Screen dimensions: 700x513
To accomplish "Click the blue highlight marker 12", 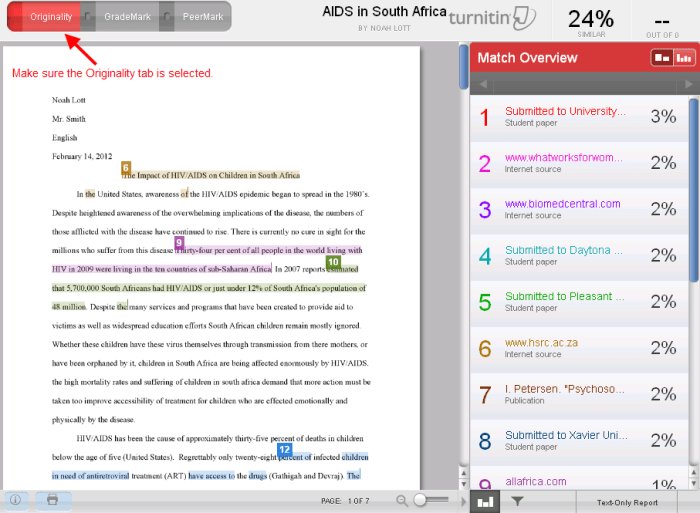I will [x=285, y=450].
